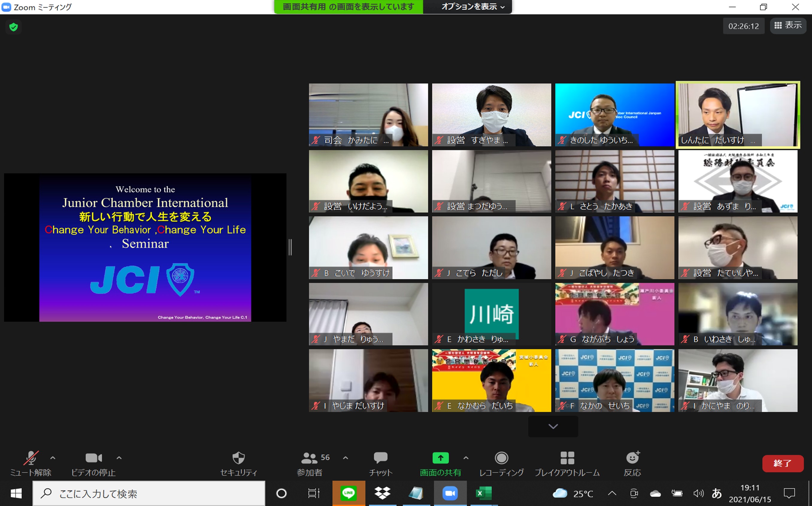Screen dimensions: 812x506
Task: Click the green encryption shield icon
Action: coord(14,27)
